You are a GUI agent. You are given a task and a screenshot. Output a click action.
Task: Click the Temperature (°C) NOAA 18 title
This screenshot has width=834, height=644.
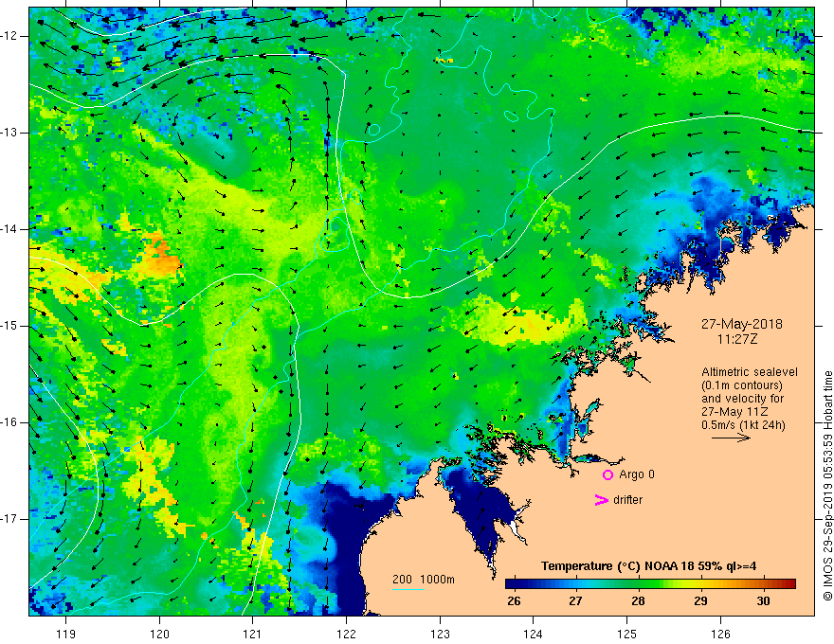pyautogui.click(x=648, y=566)
